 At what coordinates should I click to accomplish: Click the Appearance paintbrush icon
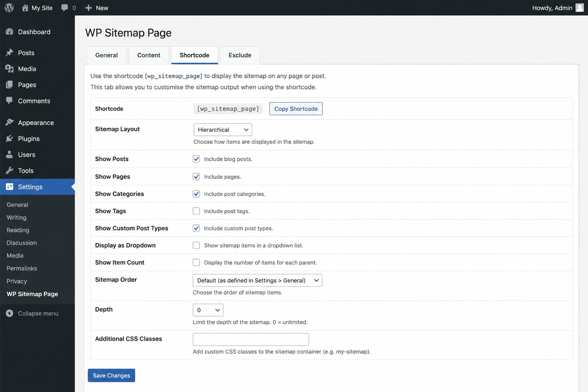(10, 122)
